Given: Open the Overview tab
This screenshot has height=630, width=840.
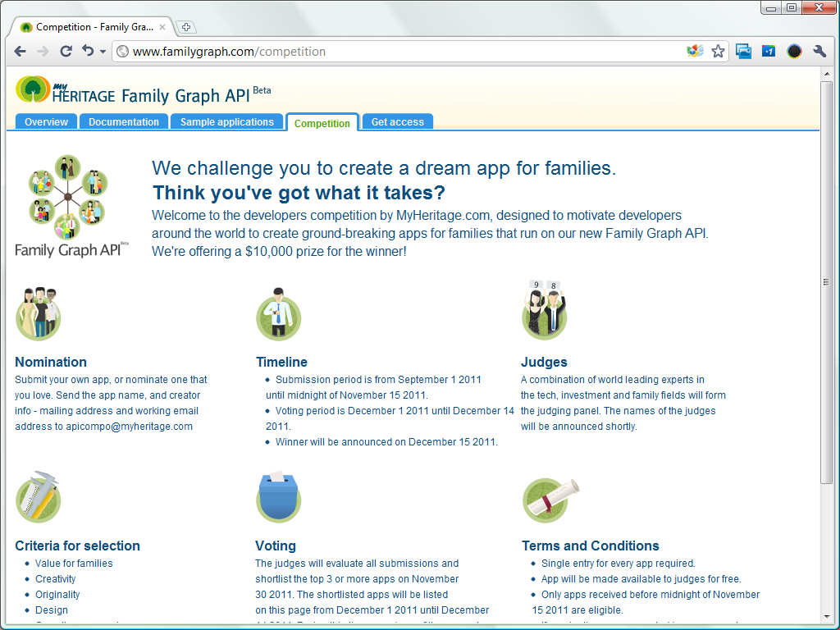Looking at the screenshot, I should coord(46,122).
